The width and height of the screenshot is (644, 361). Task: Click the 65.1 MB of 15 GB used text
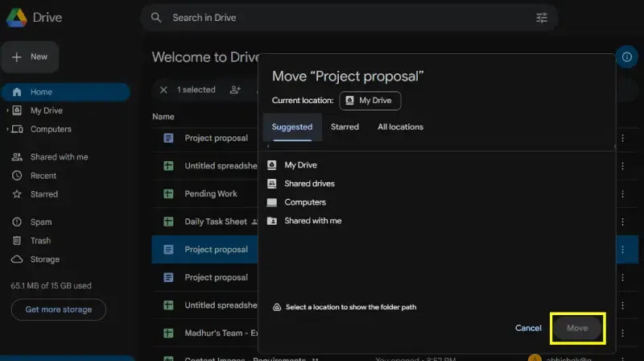point(51,286)
